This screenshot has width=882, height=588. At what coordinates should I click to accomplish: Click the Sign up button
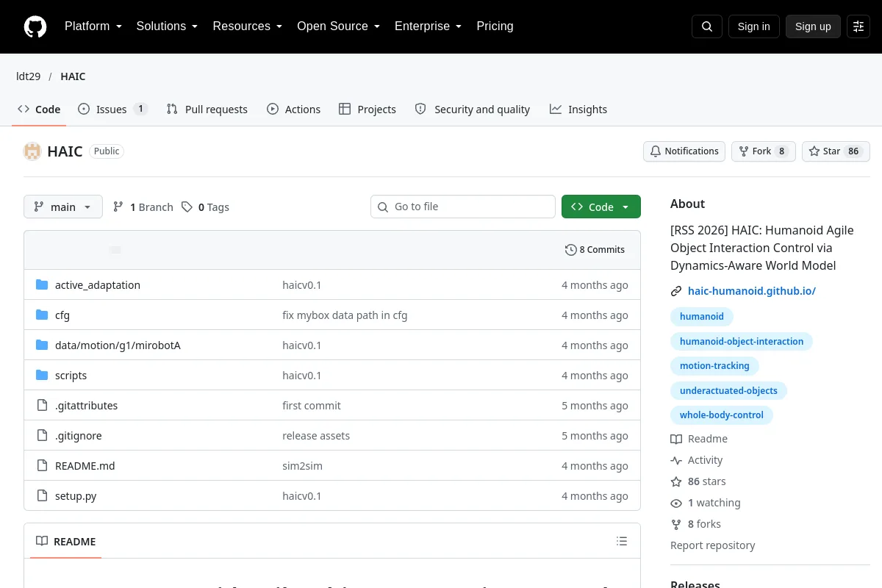(813, 26)
